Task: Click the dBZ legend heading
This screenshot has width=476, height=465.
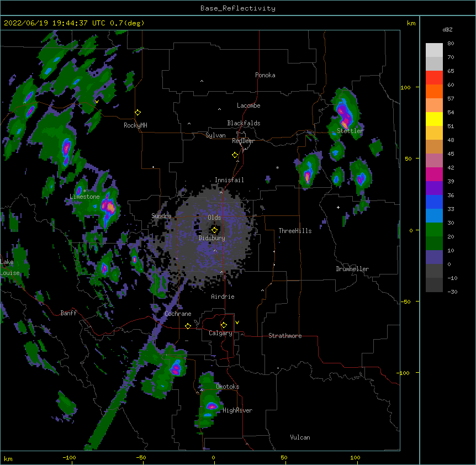Action: [x=447, y=30]
